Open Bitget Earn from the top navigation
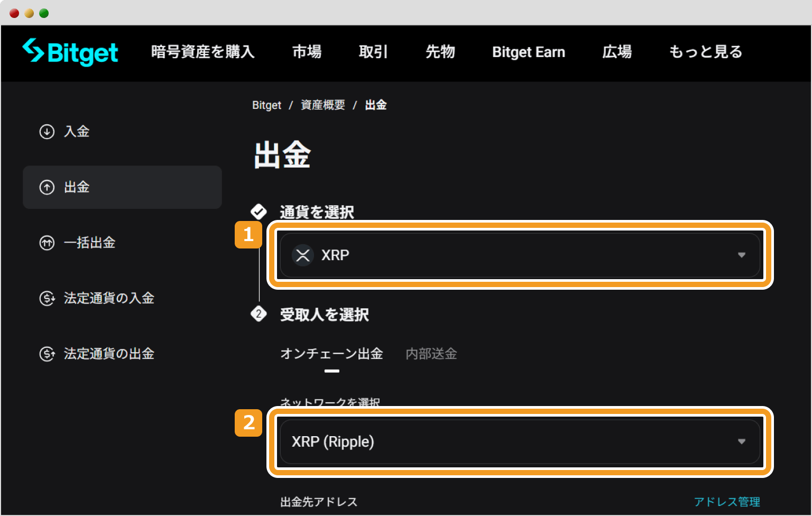812x516 pixels. click(x=528, y=52)
